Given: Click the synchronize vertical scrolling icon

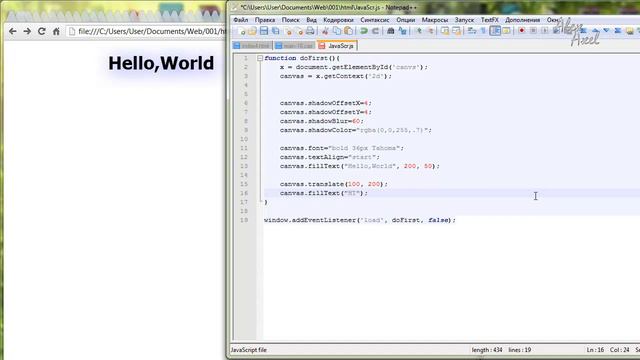Looking at the screenshot, I should click(x=445, y=31).
